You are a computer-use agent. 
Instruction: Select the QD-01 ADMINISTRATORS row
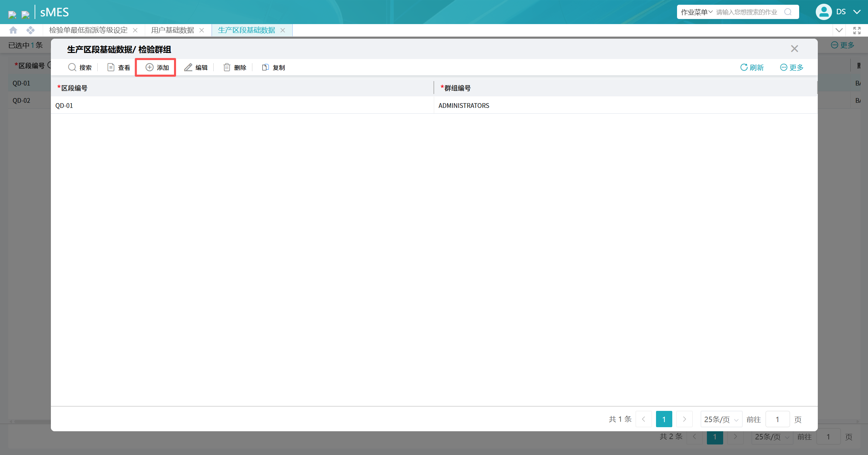click(434, 106)
